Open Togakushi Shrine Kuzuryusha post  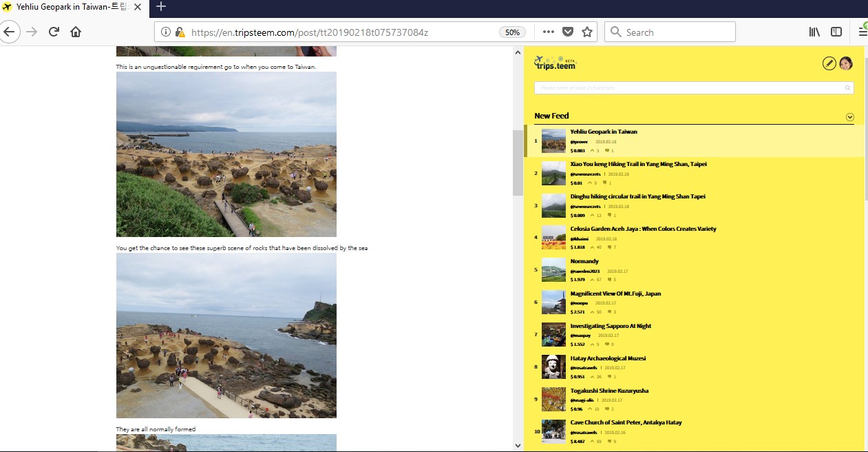(610, 391)
